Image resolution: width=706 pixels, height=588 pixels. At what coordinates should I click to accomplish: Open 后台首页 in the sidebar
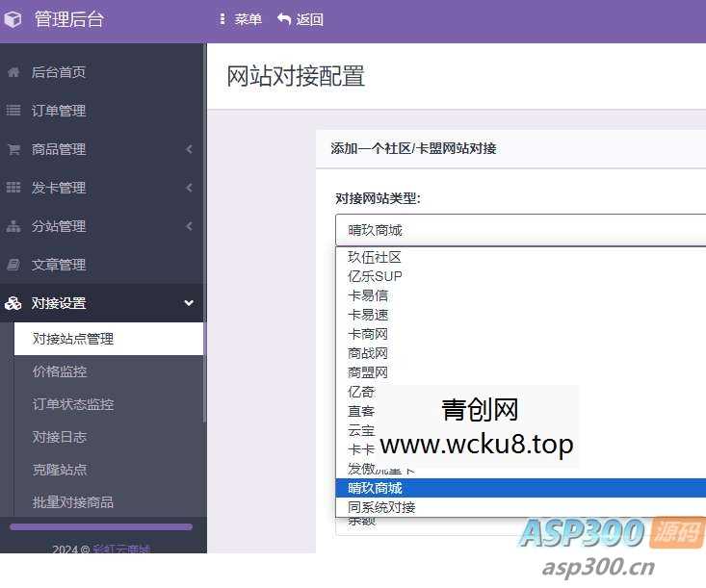(59, 72)
